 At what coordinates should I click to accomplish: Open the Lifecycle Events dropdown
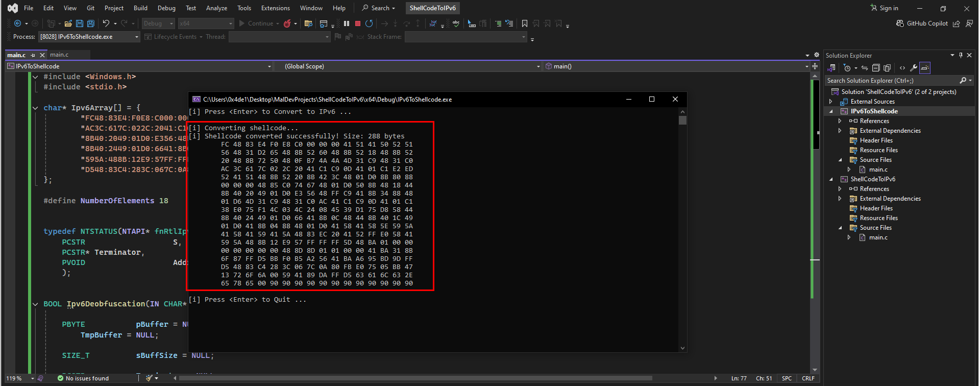pos(174,37)
